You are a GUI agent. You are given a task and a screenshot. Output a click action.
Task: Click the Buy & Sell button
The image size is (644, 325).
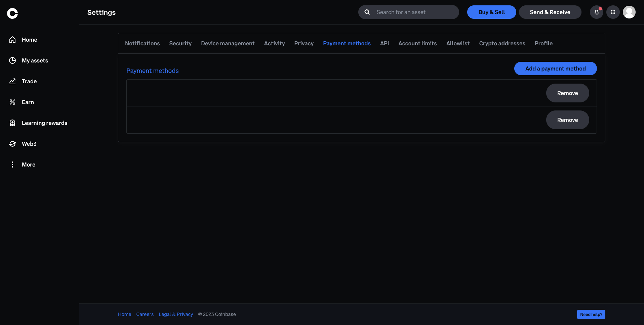pos(491,12)
